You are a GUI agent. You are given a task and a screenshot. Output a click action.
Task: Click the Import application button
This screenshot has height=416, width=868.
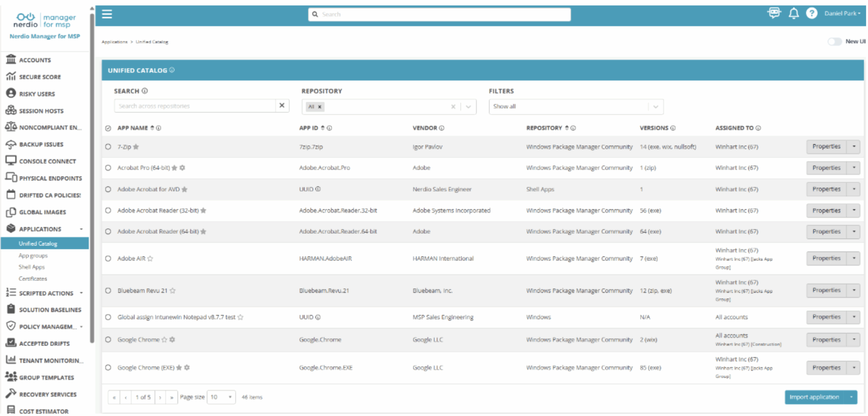coord(814,397)
